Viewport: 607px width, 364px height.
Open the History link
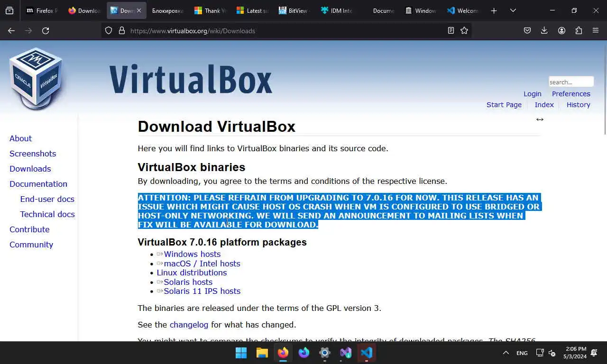(x=578, y=105)
